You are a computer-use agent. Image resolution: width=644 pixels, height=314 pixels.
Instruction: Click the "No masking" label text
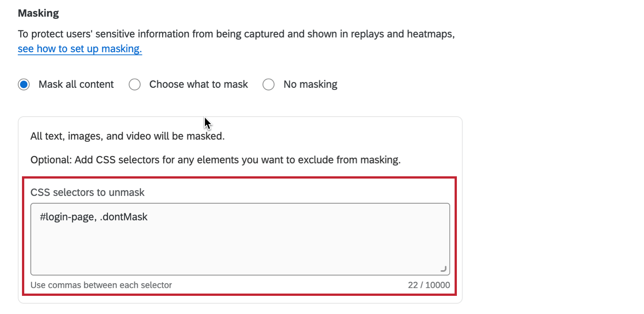click(310, 84)
